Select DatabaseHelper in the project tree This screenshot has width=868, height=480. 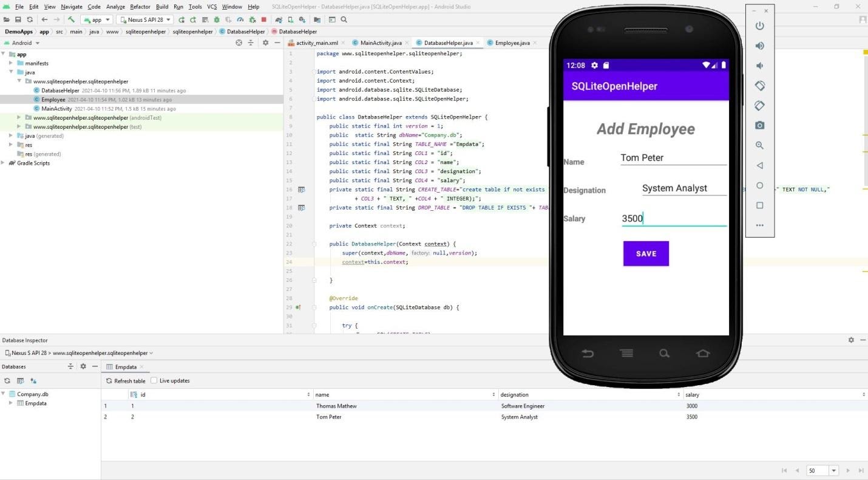click(60, 91)
